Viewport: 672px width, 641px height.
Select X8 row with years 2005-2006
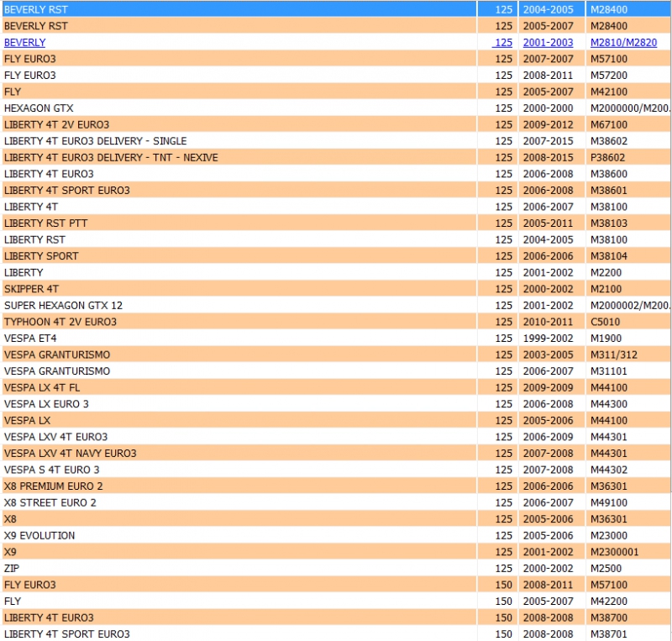tap(336, 519)
